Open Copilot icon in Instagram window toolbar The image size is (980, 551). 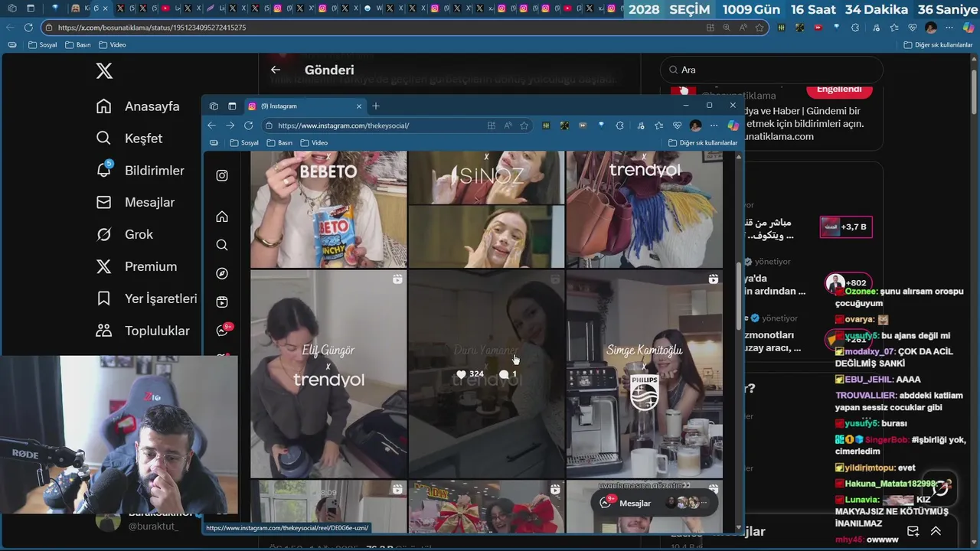733,126
